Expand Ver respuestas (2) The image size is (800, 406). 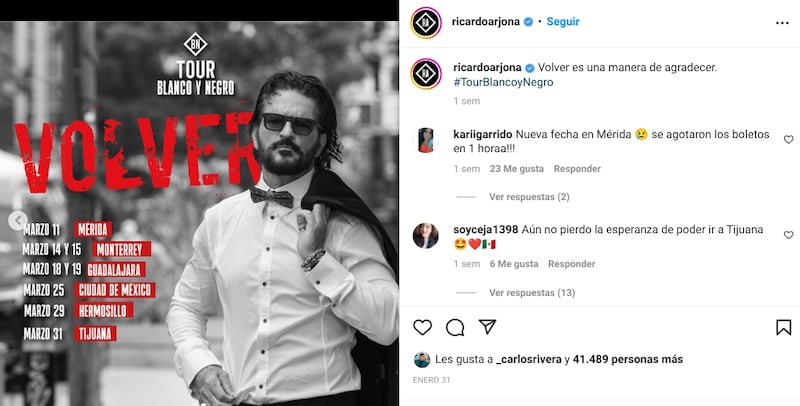tap(529, 197)
